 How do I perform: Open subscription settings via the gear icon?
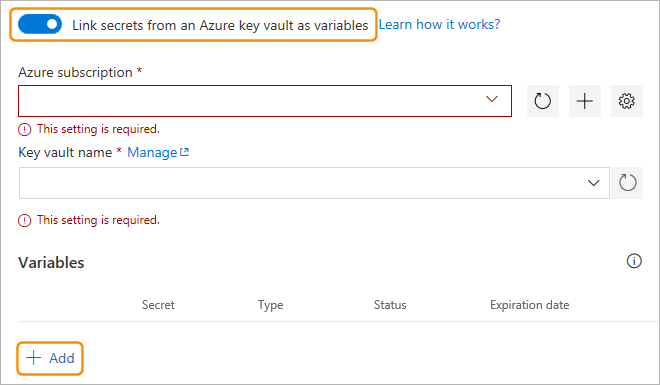pyautogui.click(x=627, y=101)
